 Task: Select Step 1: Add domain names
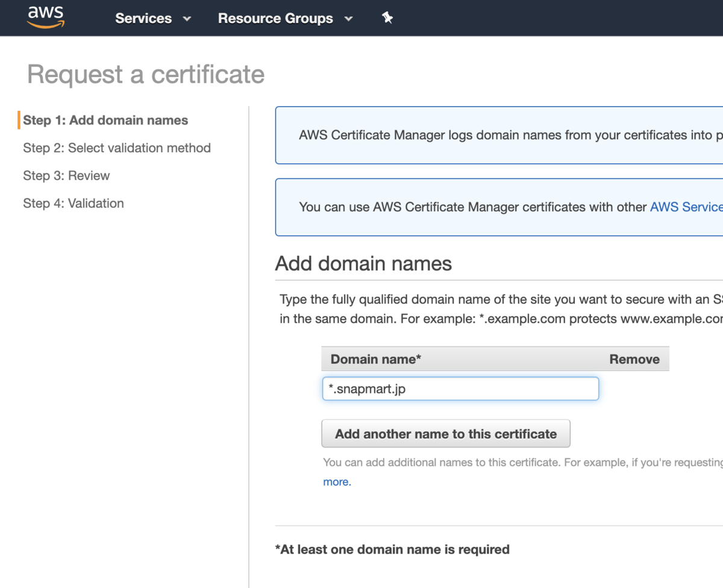pos(105,120)
